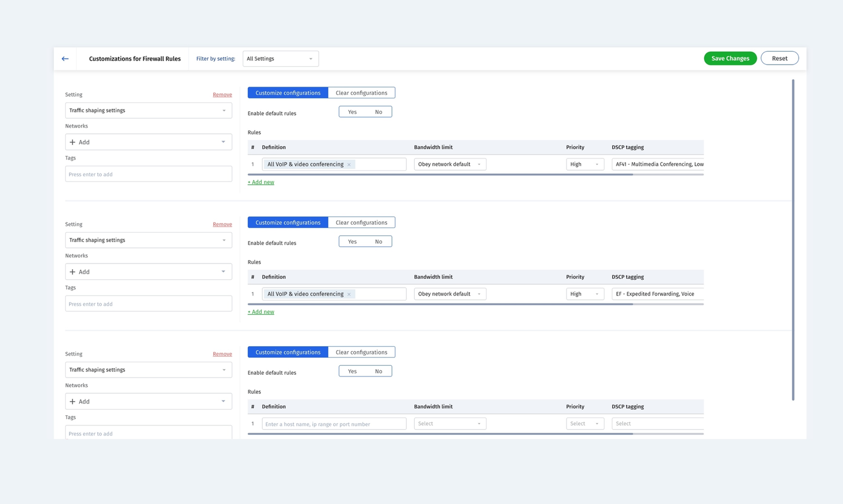Viewport: 843px width, 504px height.
Task: Click the plus icon to add networks in first section
Action: (x=72, y=142)
